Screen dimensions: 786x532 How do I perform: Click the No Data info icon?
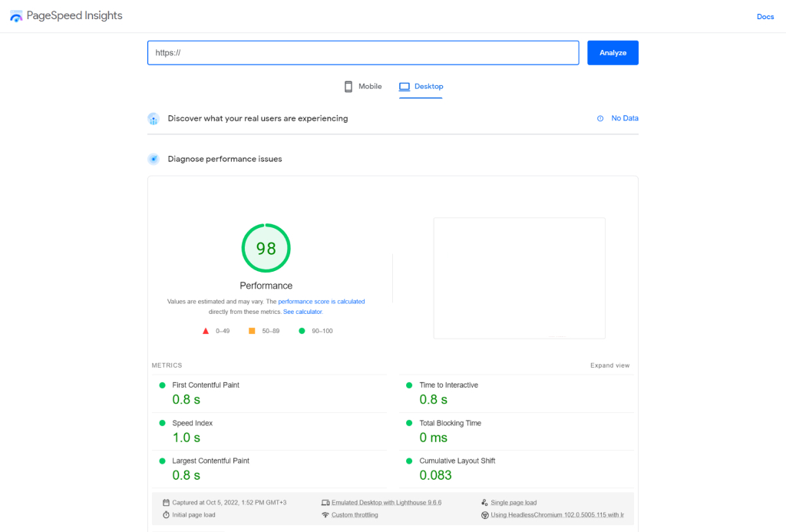click(x=600, y=118)
